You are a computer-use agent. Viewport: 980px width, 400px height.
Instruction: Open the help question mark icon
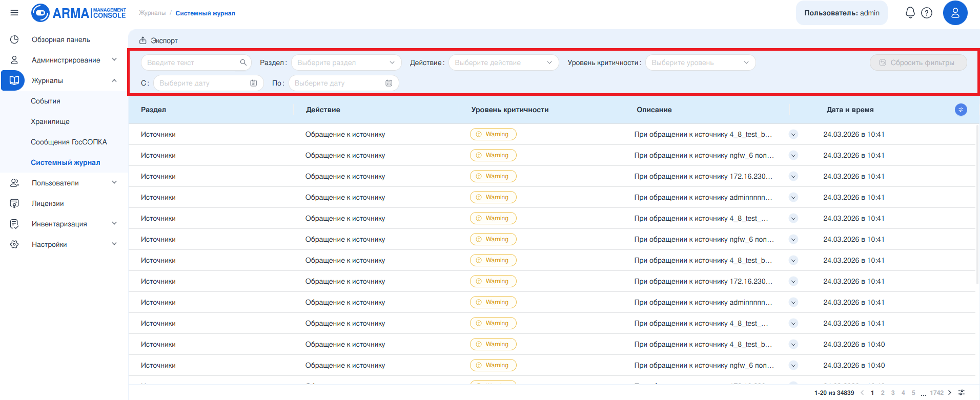pos(927,13)
